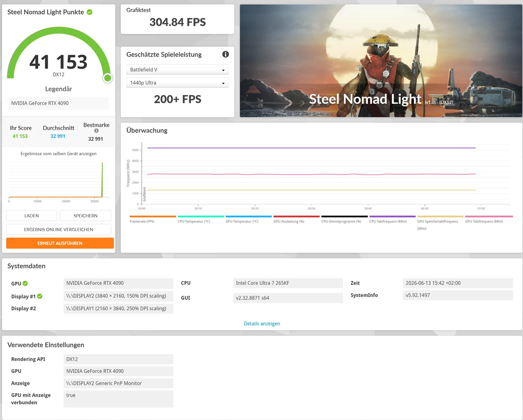Click the LADEN button
Viewport: 523px width, 420px height.
(32, 216)
